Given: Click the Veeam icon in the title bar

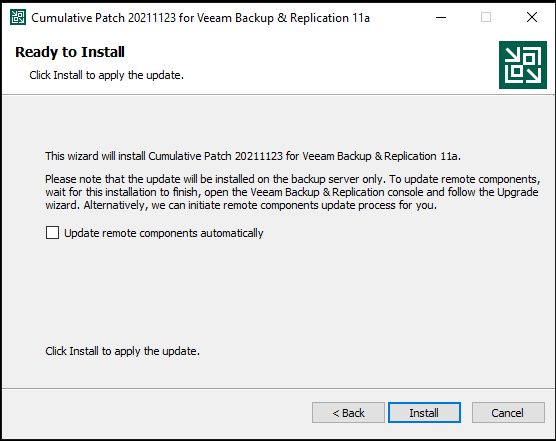Looking at the screenshot, I should [18, 17].
